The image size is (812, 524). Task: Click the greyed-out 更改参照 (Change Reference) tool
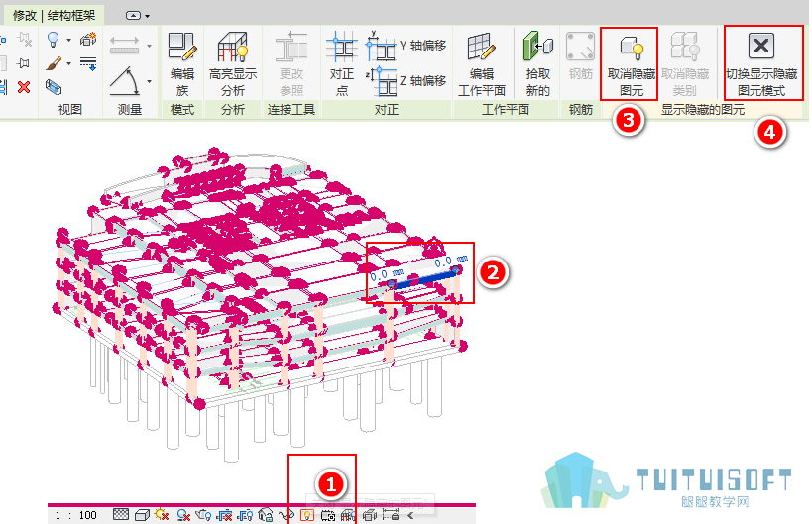(291, 63)
